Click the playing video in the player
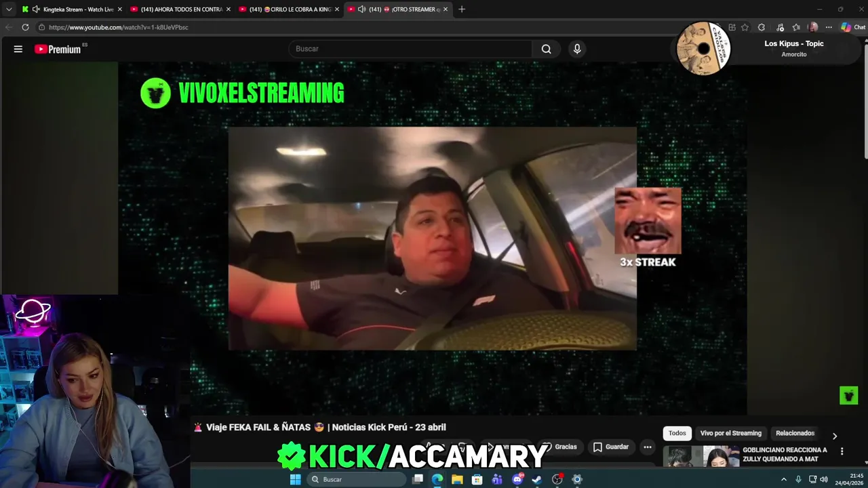This screenshot has width=868, height=488. pos(432,239)
